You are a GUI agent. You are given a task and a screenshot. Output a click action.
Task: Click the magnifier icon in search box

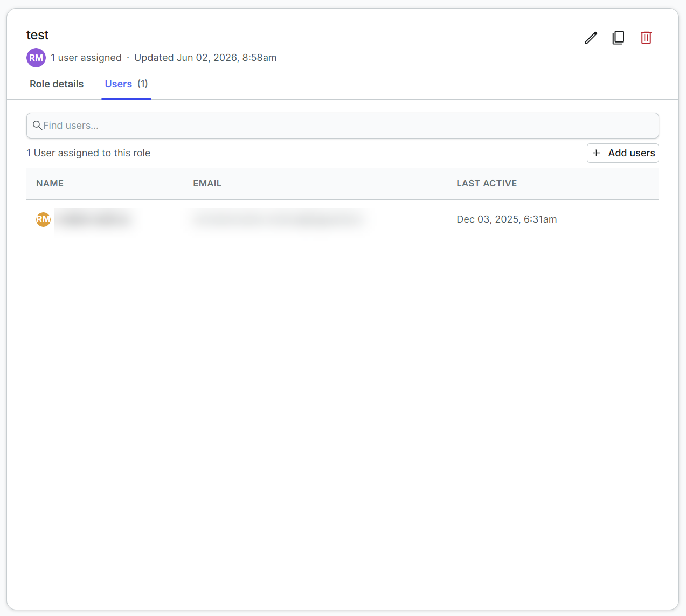click(x=37, y=126)
